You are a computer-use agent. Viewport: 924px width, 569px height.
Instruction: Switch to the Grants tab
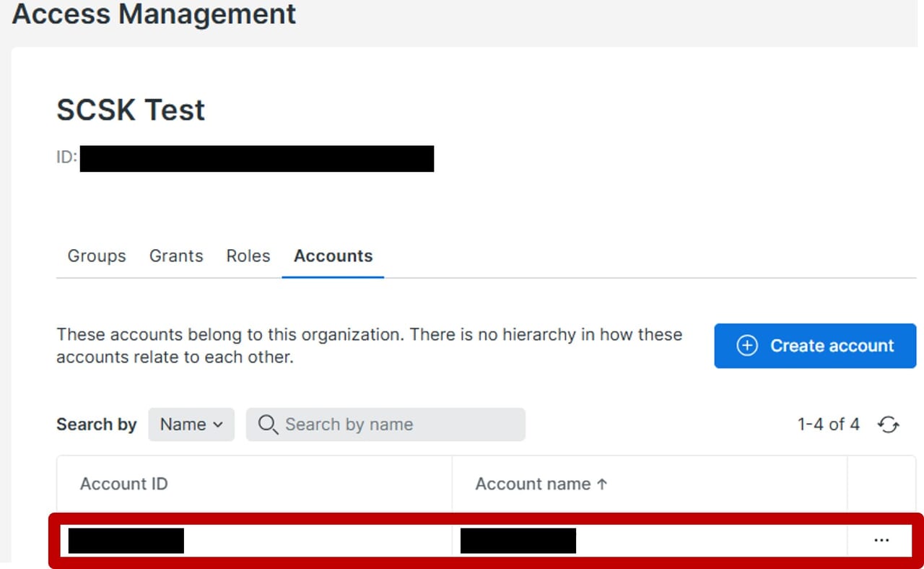176,256
